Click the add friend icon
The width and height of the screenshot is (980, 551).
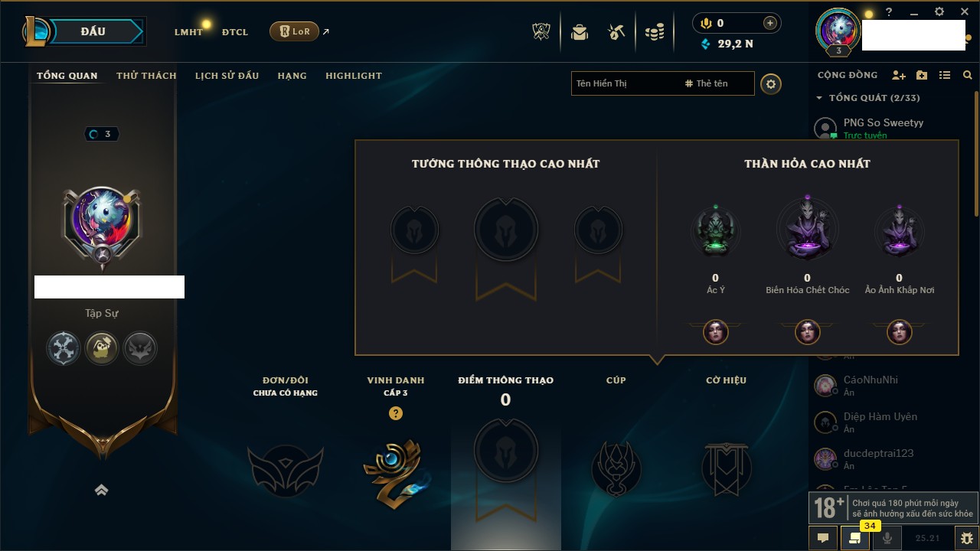pyautogui.click(x=899, y=75)
